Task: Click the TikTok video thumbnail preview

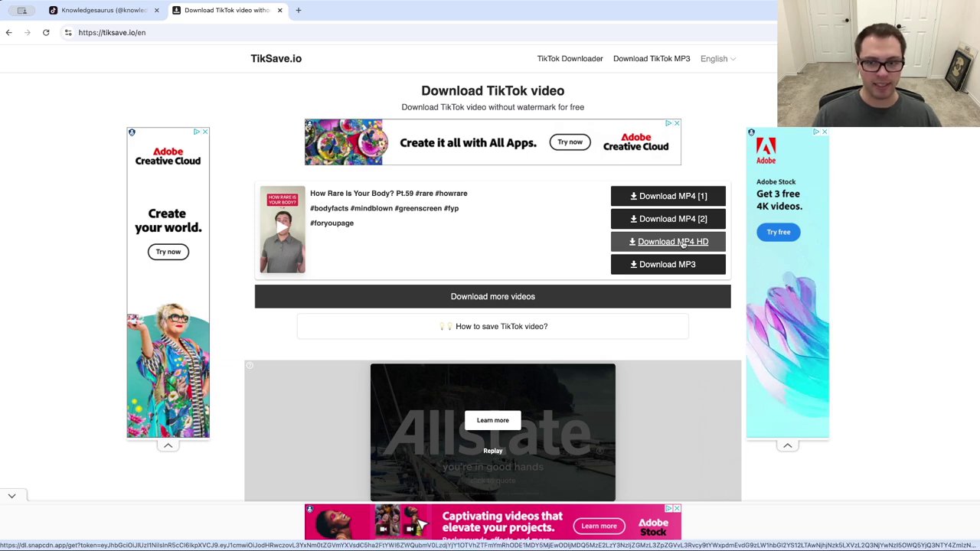Action: 283,230
